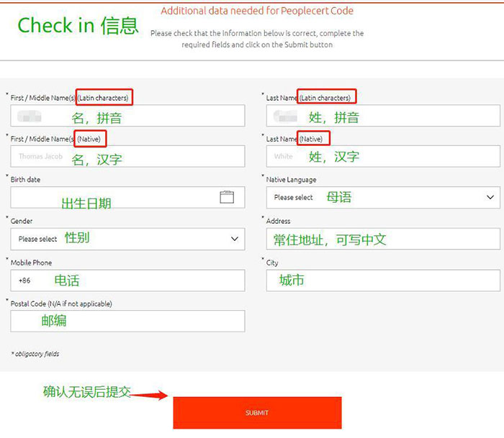
Task: Click the '* obligatory fields' note
Action: point(35,354)
